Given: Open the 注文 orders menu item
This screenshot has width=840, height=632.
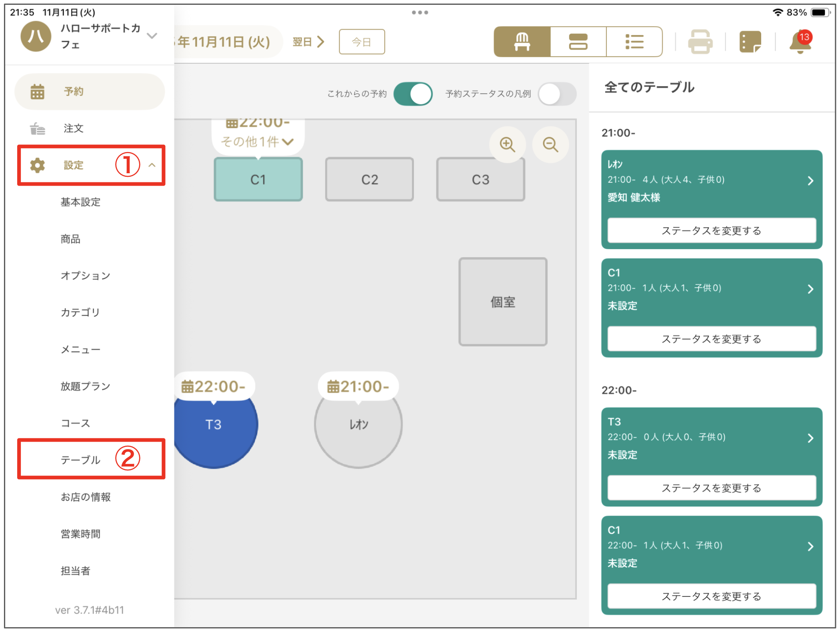Looking at the screenshot, I should click(74, 128).
